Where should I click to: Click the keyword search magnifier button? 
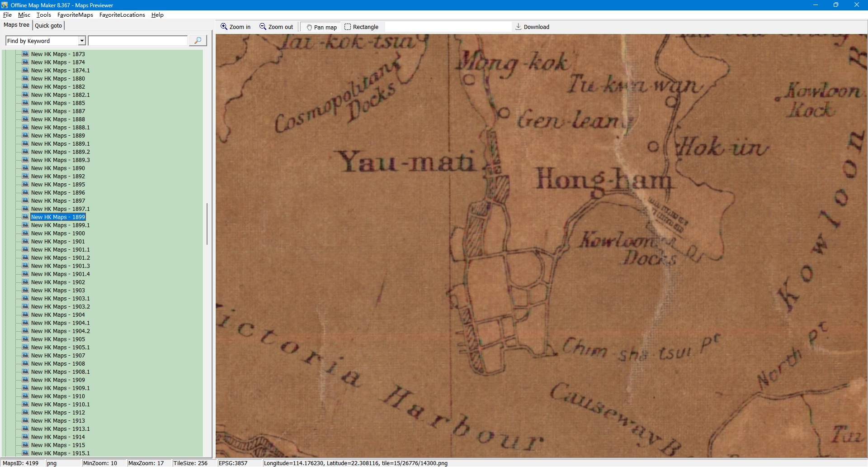click(x=198, y=41)
